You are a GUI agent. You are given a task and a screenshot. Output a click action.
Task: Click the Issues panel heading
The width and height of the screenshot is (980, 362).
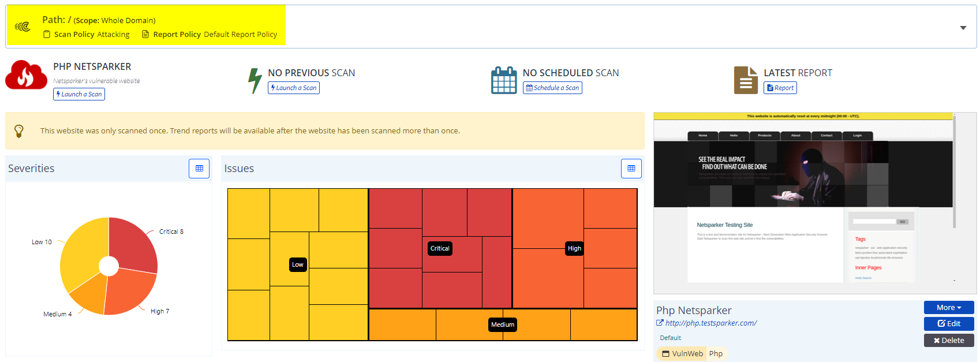coord(239,168)
